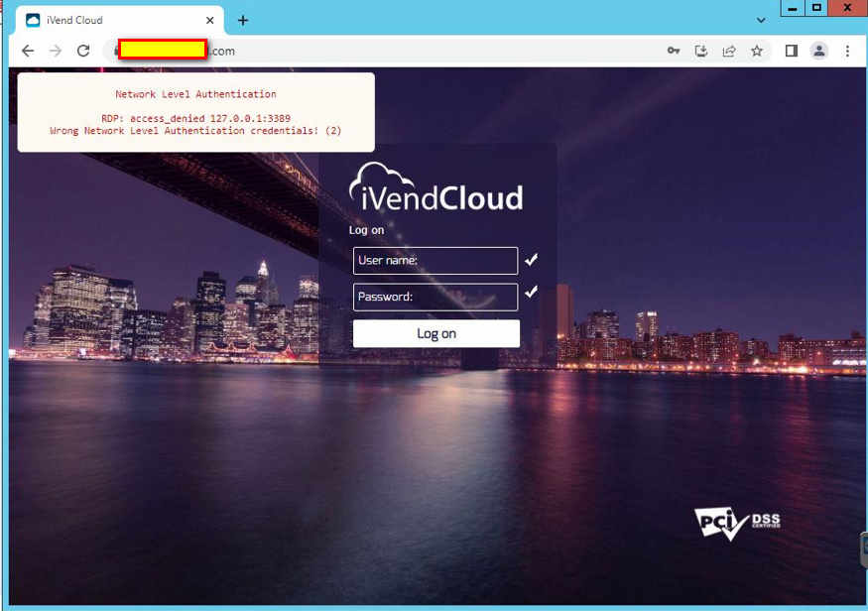Minimize the browser window
Screen dimensions: 868x611
[793, 8]
